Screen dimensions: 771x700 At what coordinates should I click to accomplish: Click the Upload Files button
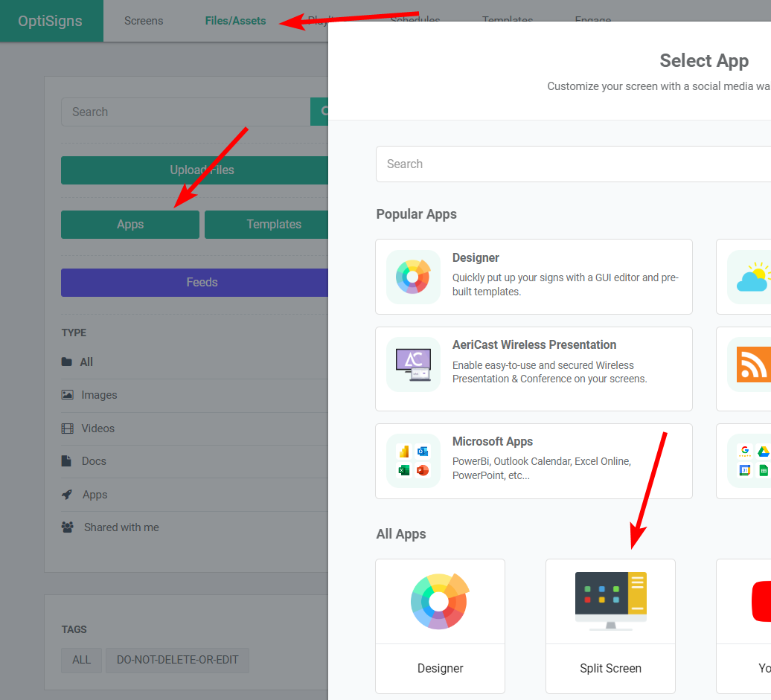click(195, 170)
